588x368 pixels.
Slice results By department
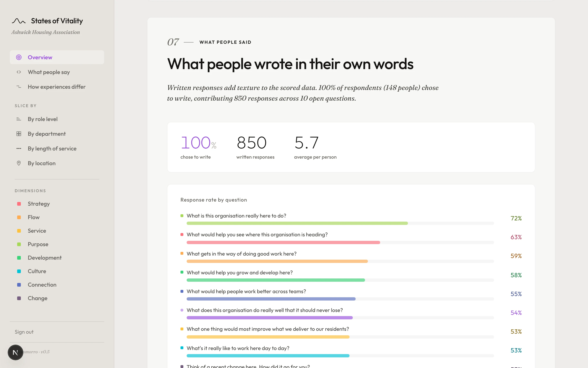(57, 134)
